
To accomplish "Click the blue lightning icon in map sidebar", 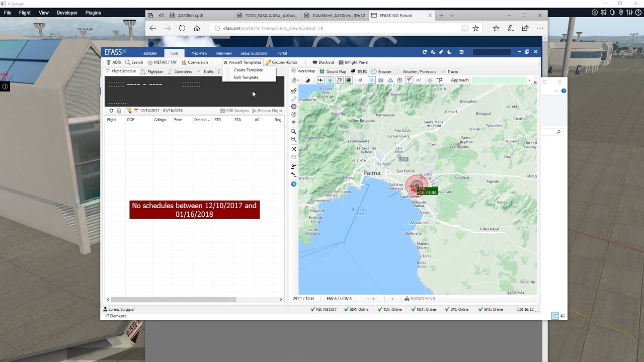I will pyautogui.click(x=294, y=184).
